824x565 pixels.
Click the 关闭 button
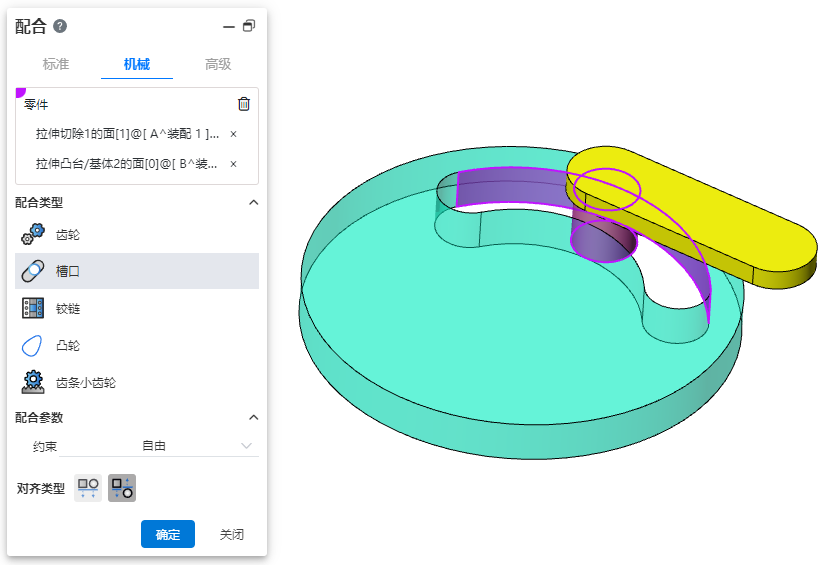click(x=231, y=535)
